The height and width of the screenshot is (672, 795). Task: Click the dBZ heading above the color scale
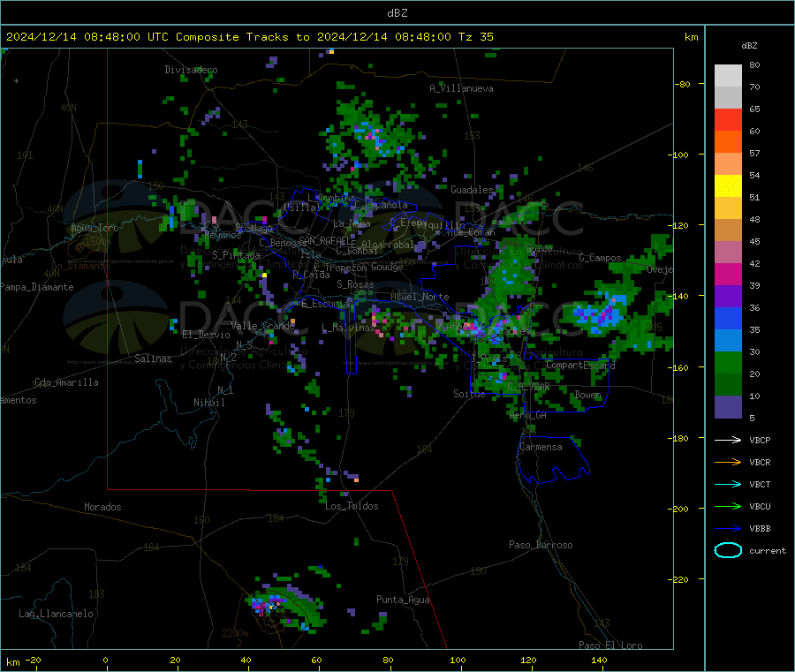749,46
